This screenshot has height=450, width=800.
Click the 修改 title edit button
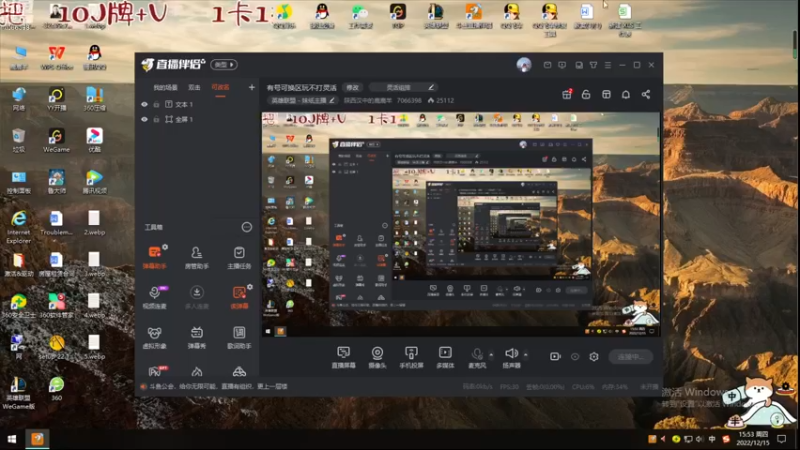coord(353,87)
